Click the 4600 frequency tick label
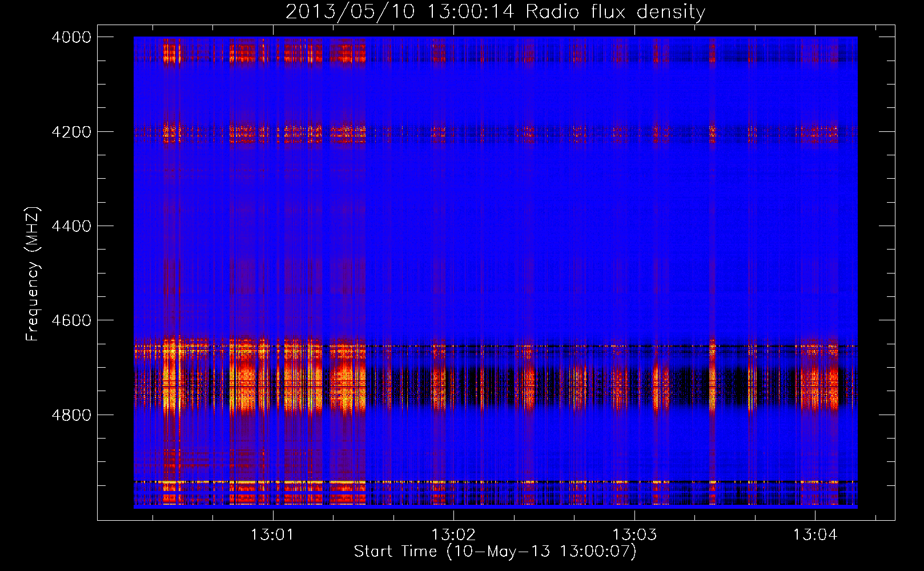Viewport: 924px width, 571px height. click(71, 320)
